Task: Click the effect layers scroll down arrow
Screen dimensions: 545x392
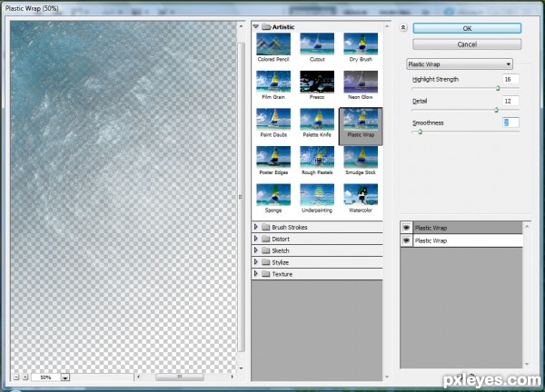Action: pos(527,364)
